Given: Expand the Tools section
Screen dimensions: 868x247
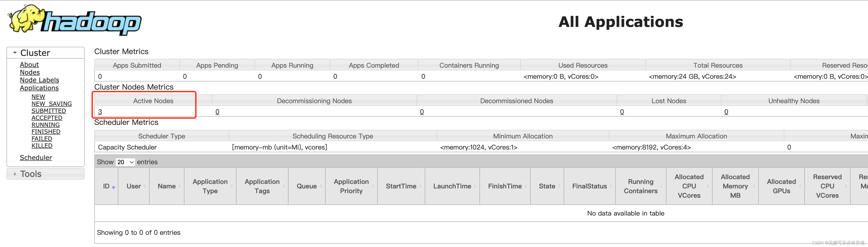Looking at the screenshot, I should [x=15, y=174].
